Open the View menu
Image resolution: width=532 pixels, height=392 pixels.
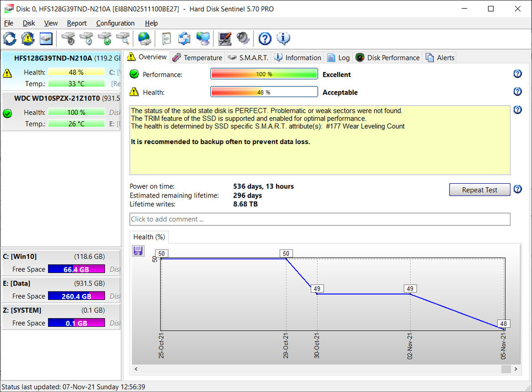point(51,23)
